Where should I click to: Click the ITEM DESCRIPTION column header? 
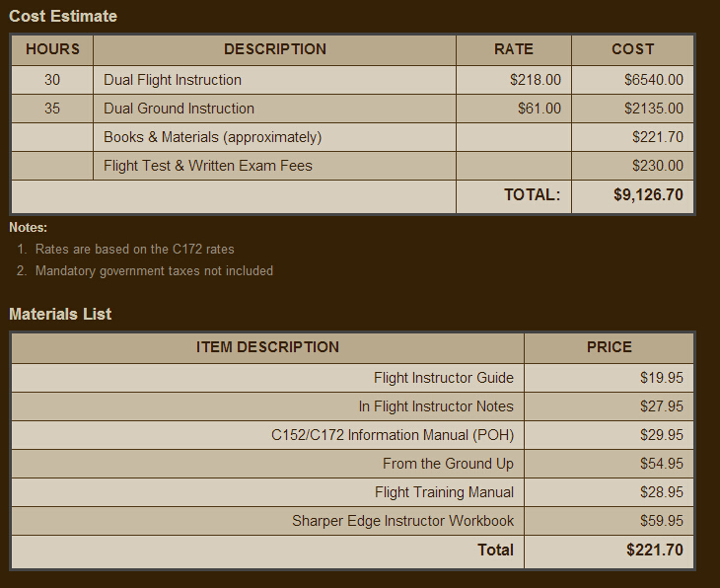[267, 347]
